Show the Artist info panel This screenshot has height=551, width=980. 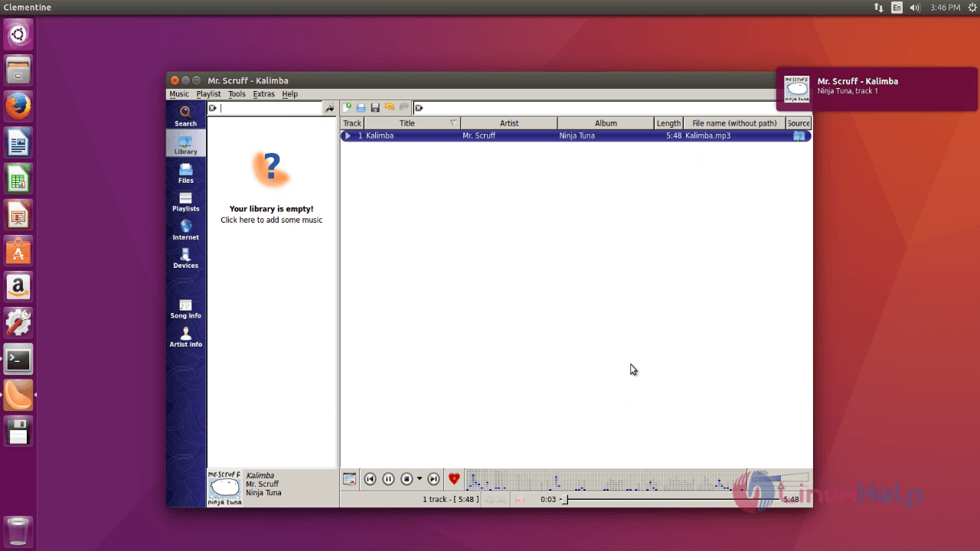coord(185,337)
